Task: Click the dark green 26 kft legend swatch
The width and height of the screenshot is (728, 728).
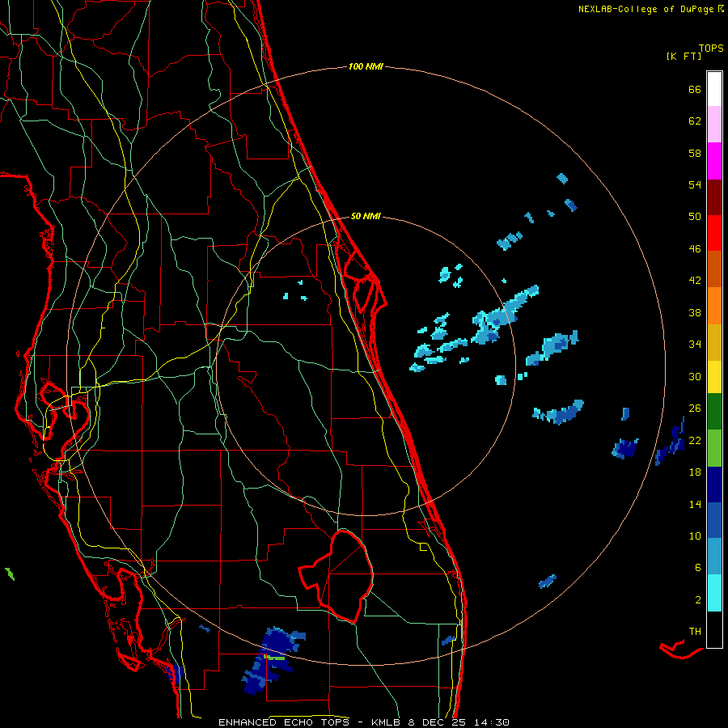Action: pyautogui.click(x=714, y=412)
